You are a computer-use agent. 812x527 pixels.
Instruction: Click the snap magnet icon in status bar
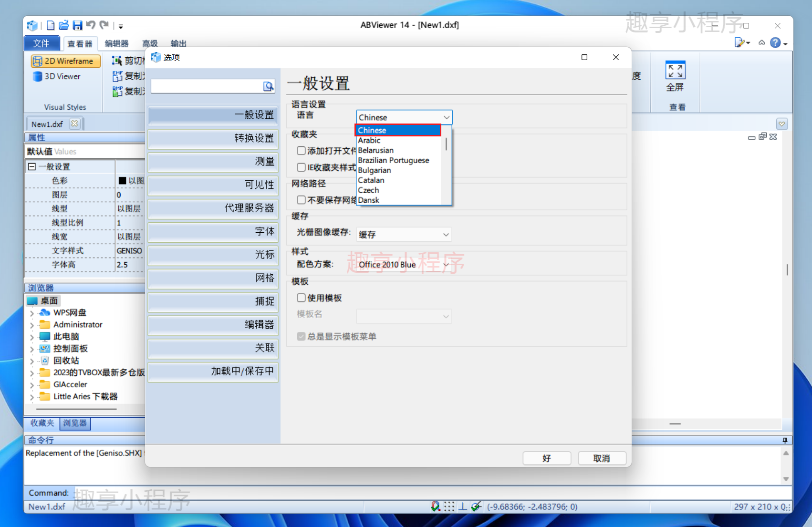[x=435, y=506]
